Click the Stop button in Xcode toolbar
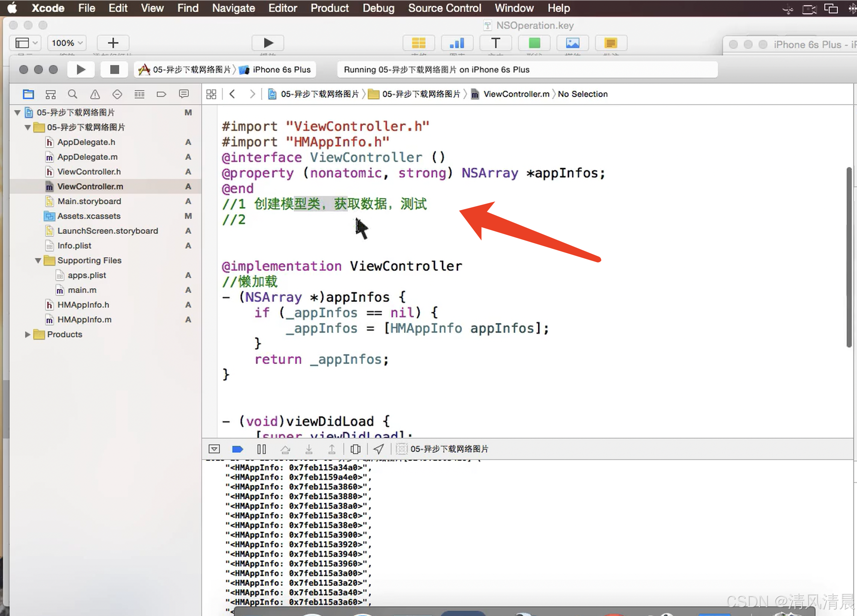Image resolution: width=857 pixels, height=616 pixels. point(114,70)
